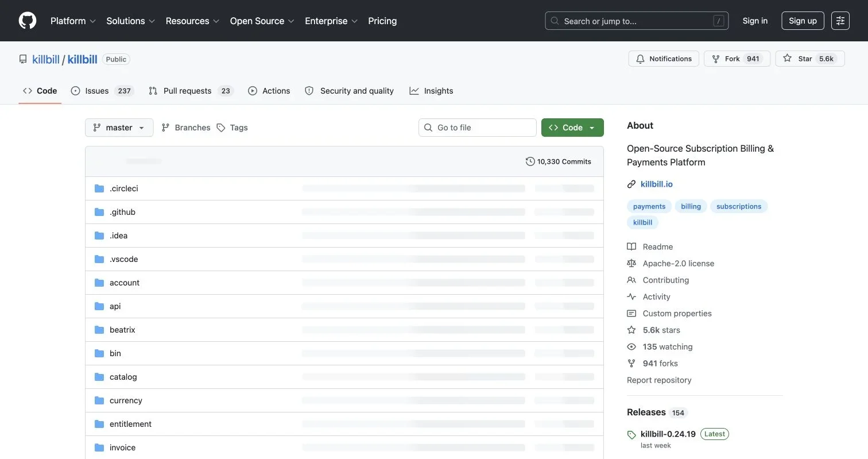The image size is (868, 459).
Task: Open the entitlement folder name
Action: coord(130,424)
